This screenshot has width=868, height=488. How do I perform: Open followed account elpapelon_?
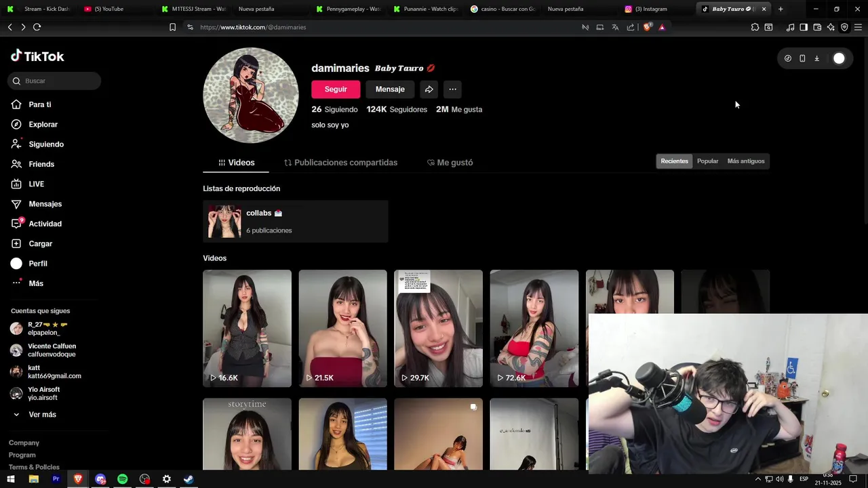pos(47,329)
